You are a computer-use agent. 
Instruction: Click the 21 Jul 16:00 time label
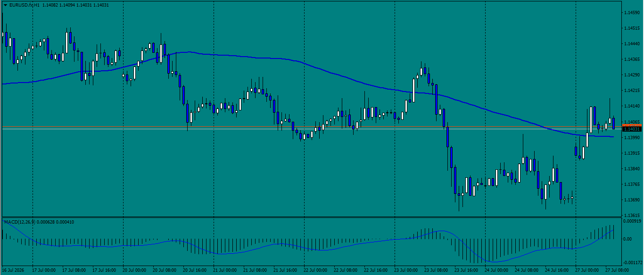(285, 271)
